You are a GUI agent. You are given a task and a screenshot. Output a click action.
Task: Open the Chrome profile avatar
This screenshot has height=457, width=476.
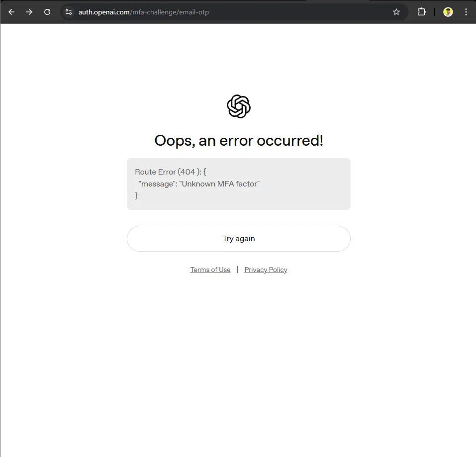(448, 12)
